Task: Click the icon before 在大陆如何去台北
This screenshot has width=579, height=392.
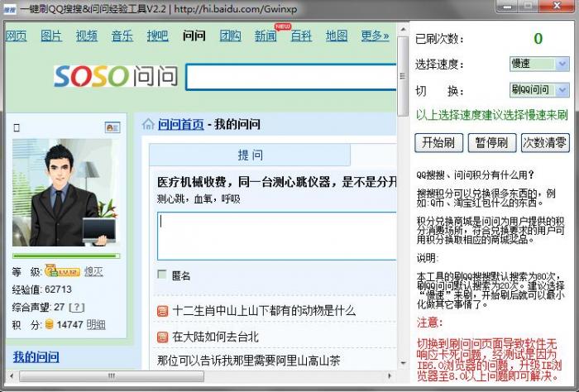Action: click(x=162, y=337)
